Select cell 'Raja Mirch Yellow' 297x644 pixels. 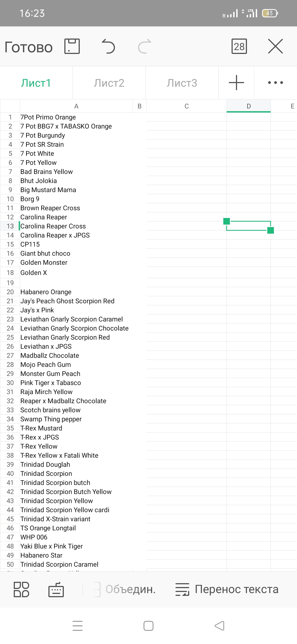pos(76,392)
